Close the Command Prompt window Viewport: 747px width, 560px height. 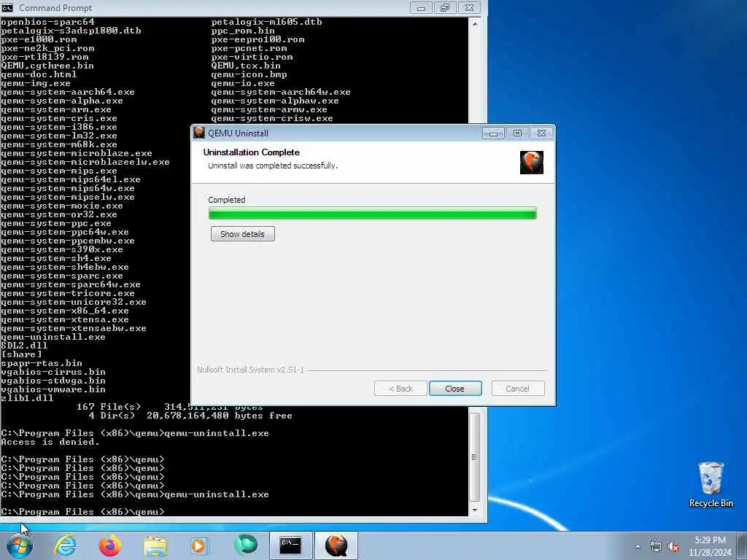coord(469,7)
